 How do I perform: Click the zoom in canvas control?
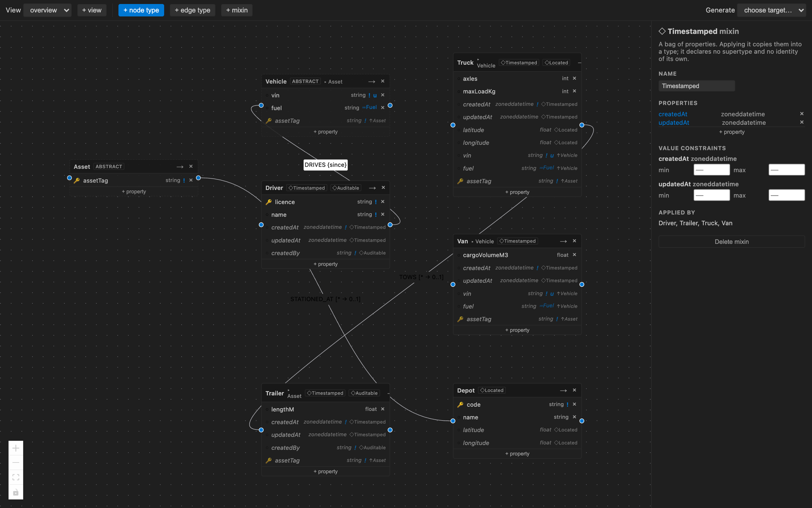tap(16, 448)
